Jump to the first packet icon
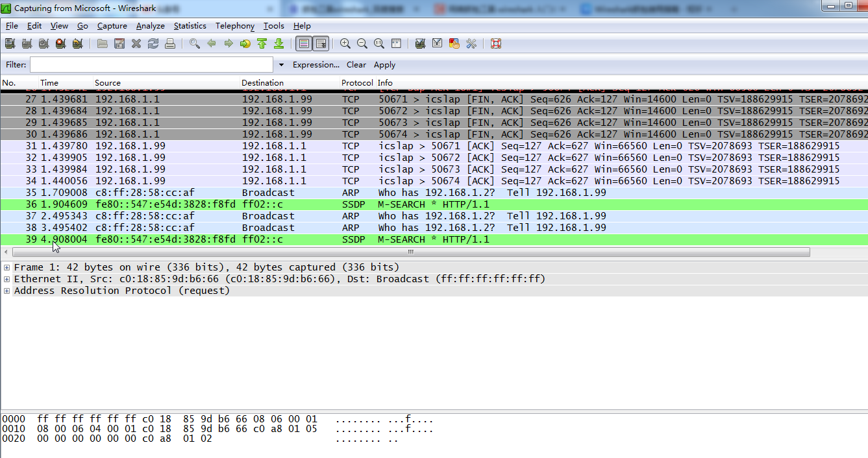 point(262,43)
